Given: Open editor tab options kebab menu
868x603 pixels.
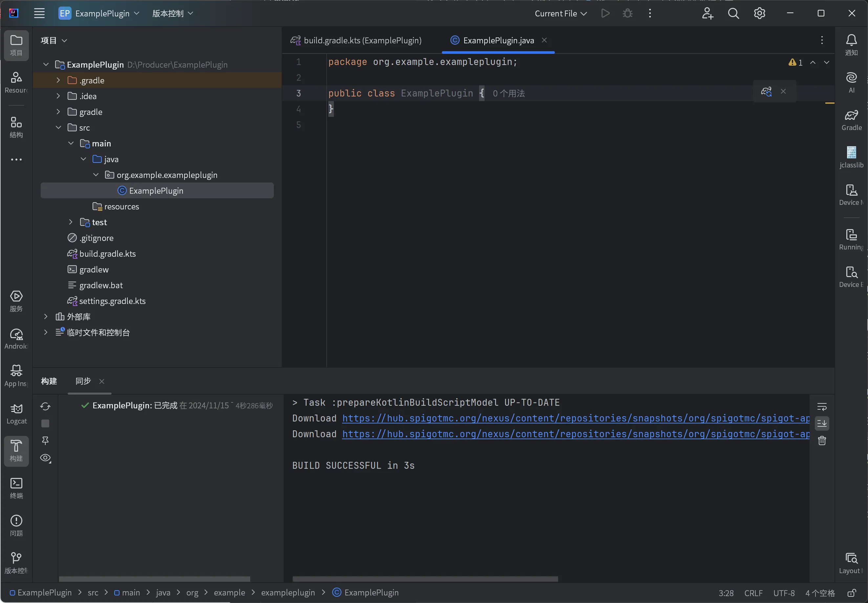Looking at the screenshot, I should pos(822,40).
